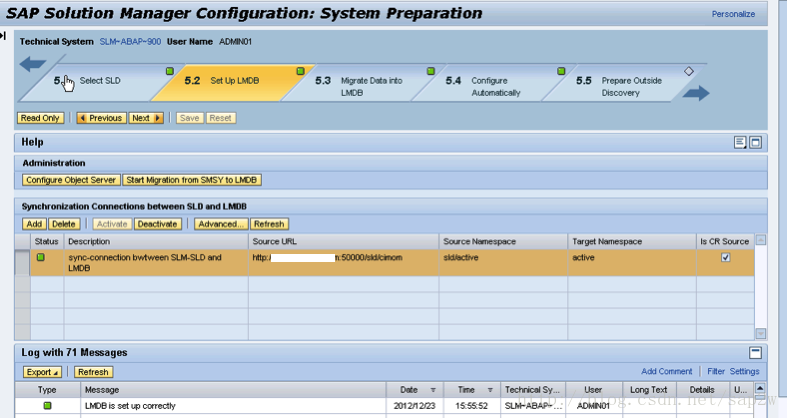Maximize the Help panel icon
Image resolution: width=788 pixels, height=419 pixels.
[755, 143]
